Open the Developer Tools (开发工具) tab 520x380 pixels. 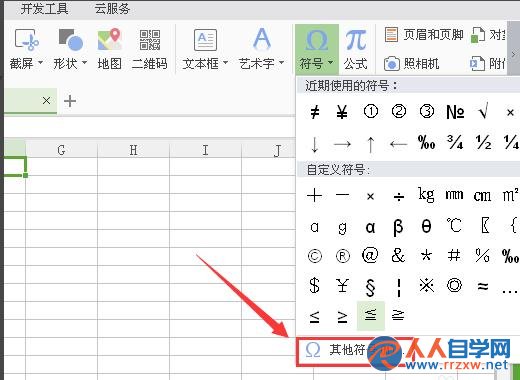[x=44, y=9]
